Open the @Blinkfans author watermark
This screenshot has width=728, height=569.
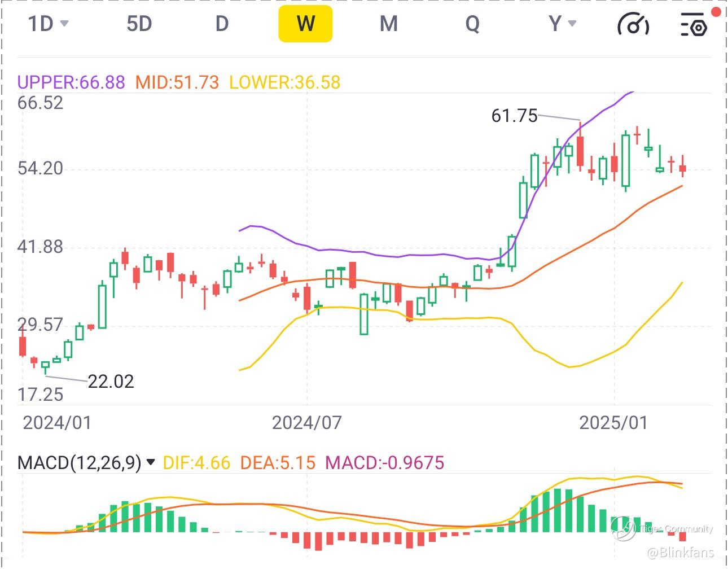(680, 553)
